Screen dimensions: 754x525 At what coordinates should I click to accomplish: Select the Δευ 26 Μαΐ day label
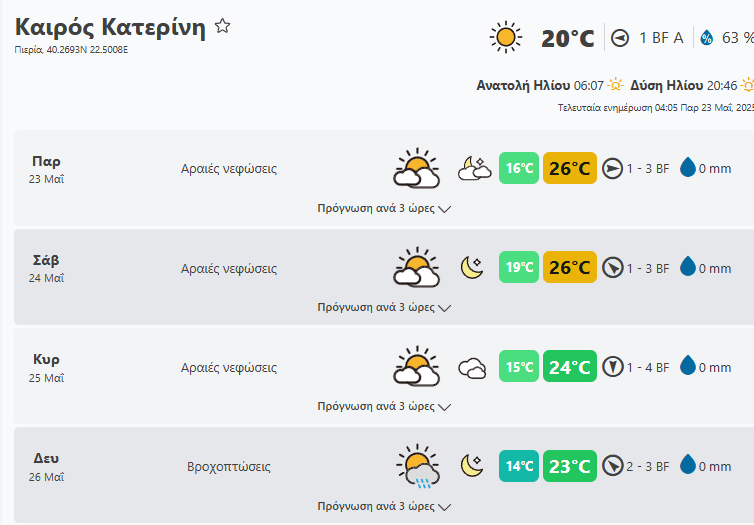(x=47, y=467)
